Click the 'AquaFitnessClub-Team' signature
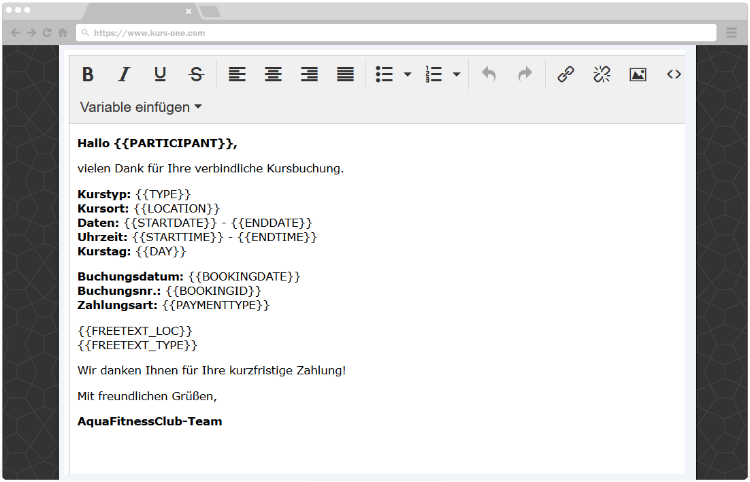 coord(150,421)
